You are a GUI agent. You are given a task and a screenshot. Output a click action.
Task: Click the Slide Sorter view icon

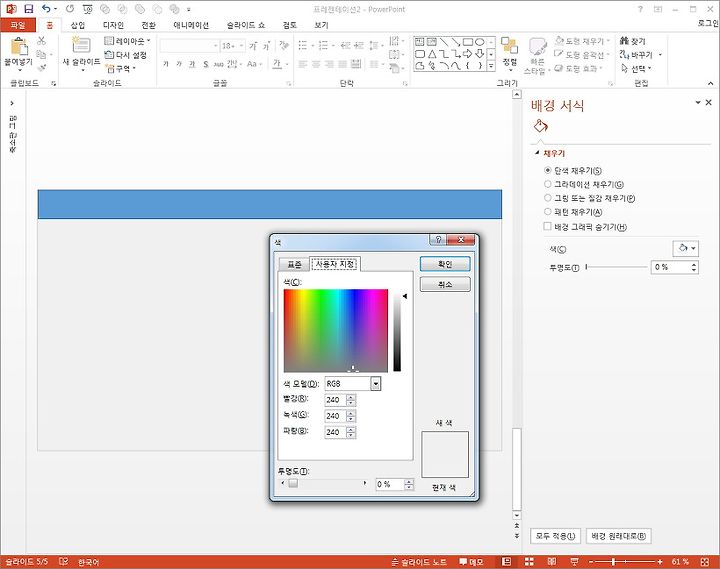(529, 561)
